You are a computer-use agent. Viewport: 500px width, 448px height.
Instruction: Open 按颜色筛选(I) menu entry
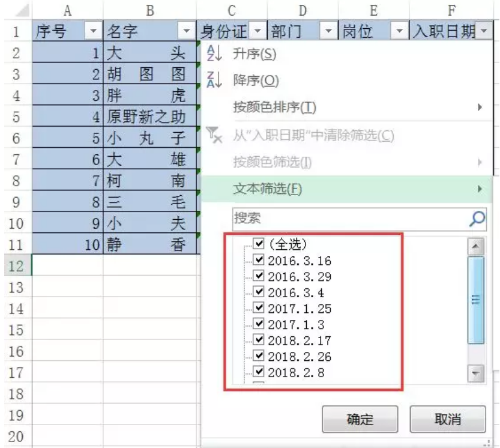pyautogui.click(x=347, y=162)
